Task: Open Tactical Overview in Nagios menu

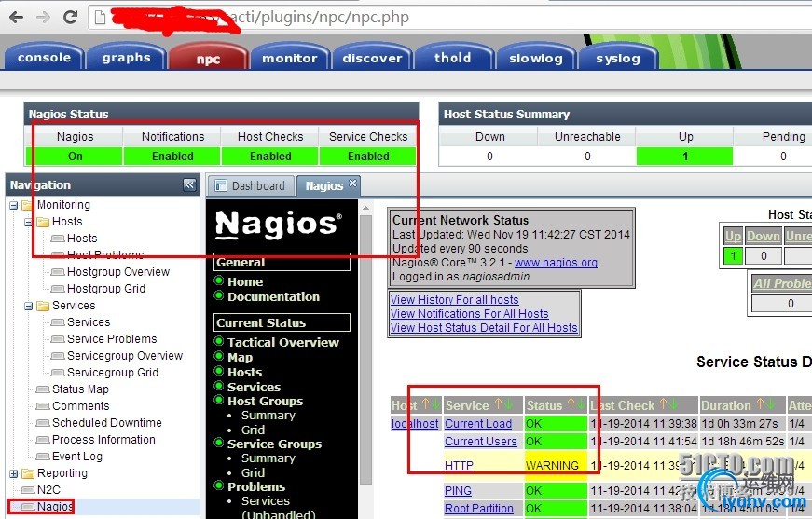Action: (283, 342)
